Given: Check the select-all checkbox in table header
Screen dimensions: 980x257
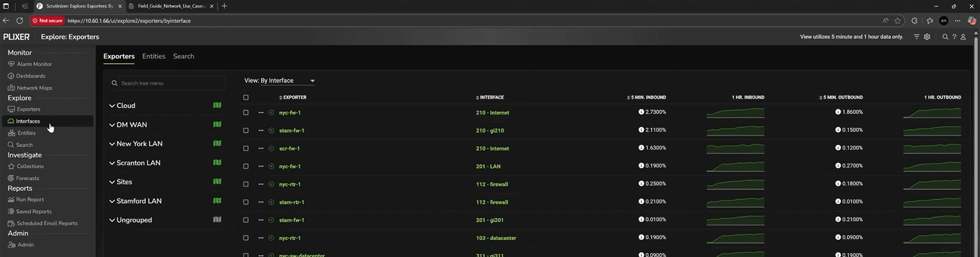Looking at the screenshot, I should pos(246,98).
